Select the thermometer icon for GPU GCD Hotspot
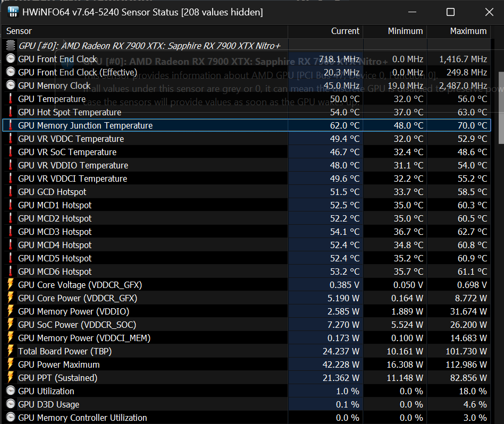 (11, 192)
